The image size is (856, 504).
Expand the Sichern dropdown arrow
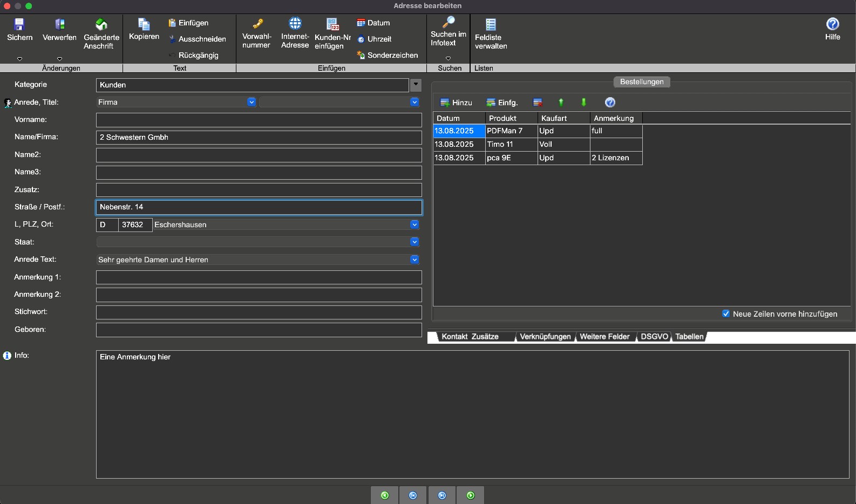pyautogui.click(x=19, y=58)
